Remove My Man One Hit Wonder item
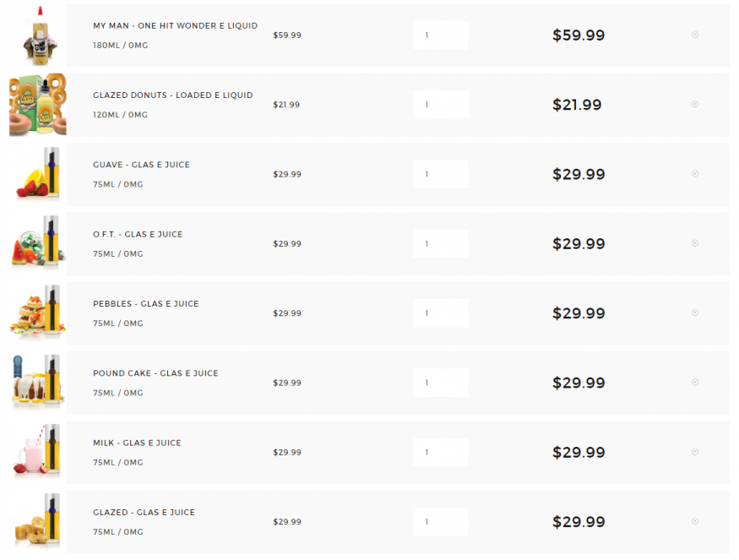 695,35
